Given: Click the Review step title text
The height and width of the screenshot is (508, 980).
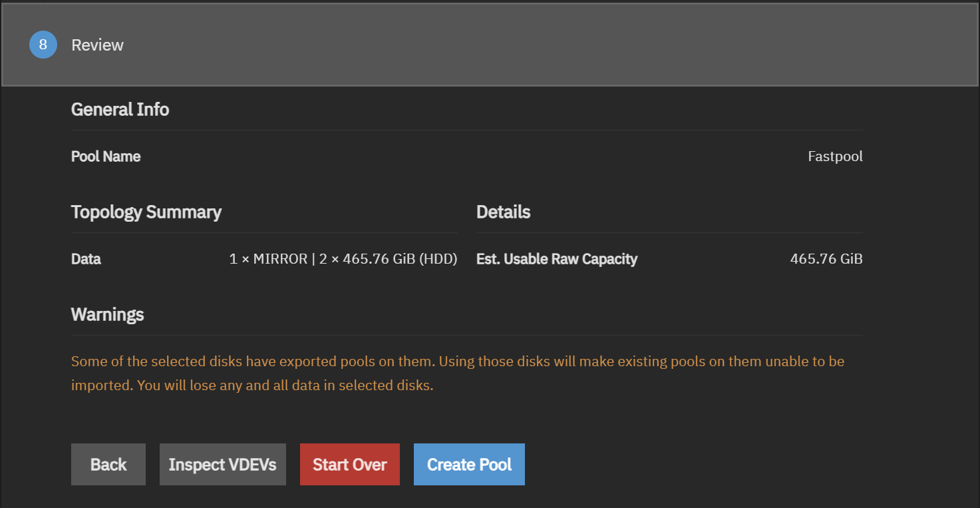Looking at the screenshot, I should point(97,45).
